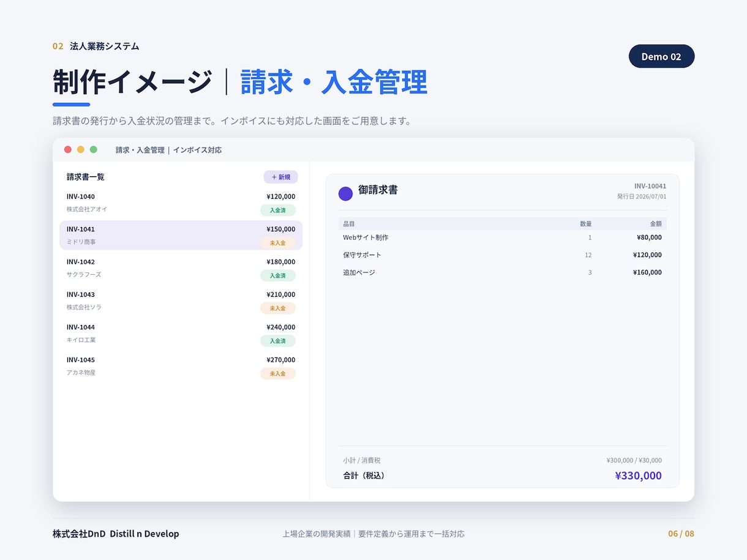Image resolution: width=747 pixels, height=560 pixels.
Task: Click the ¥270,000 amount of INV-1045
Action: pos(281,360)
